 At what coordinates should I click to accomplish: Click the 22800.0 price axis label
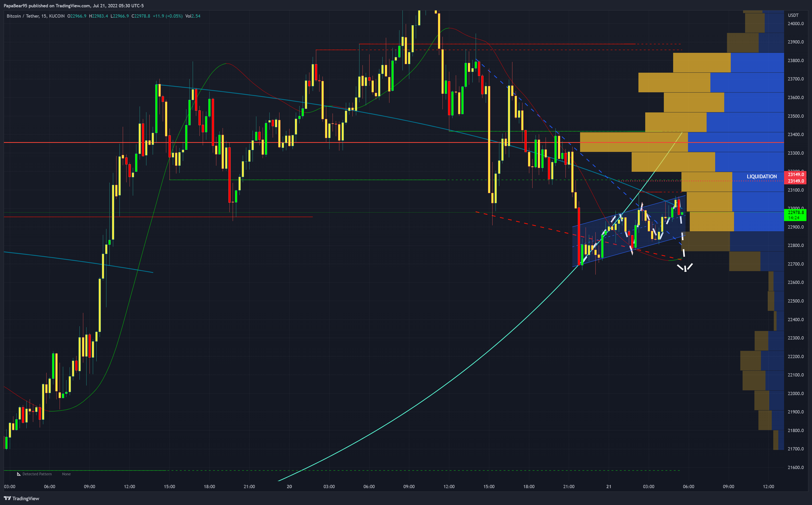coord(796,245)
